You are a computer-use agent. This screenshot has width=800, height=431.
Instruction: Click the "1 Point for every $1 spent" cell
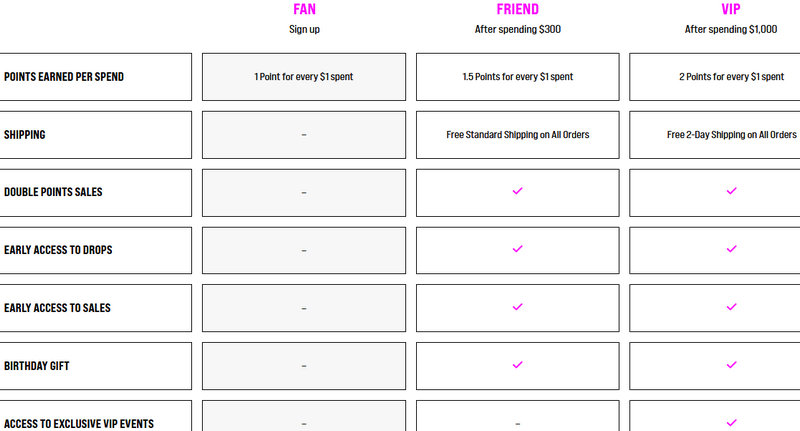click(x=304, y=77)
